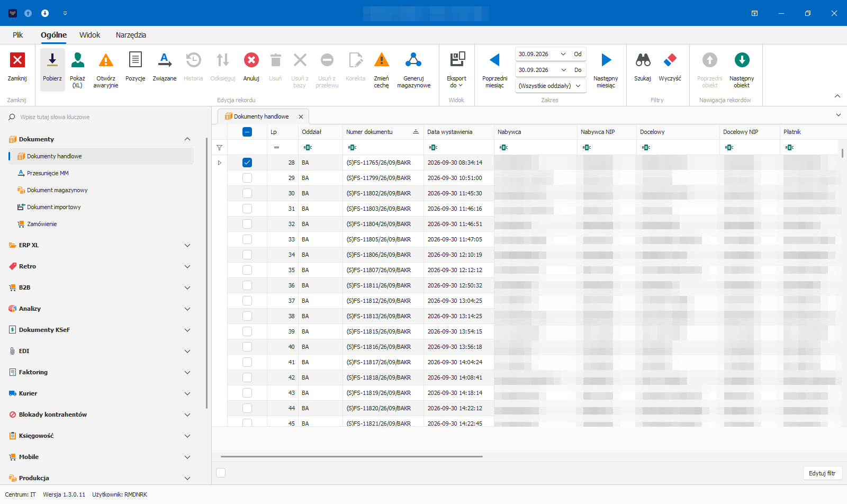
Task: Collapse the Dokumenty section
Action: point(187,139)
